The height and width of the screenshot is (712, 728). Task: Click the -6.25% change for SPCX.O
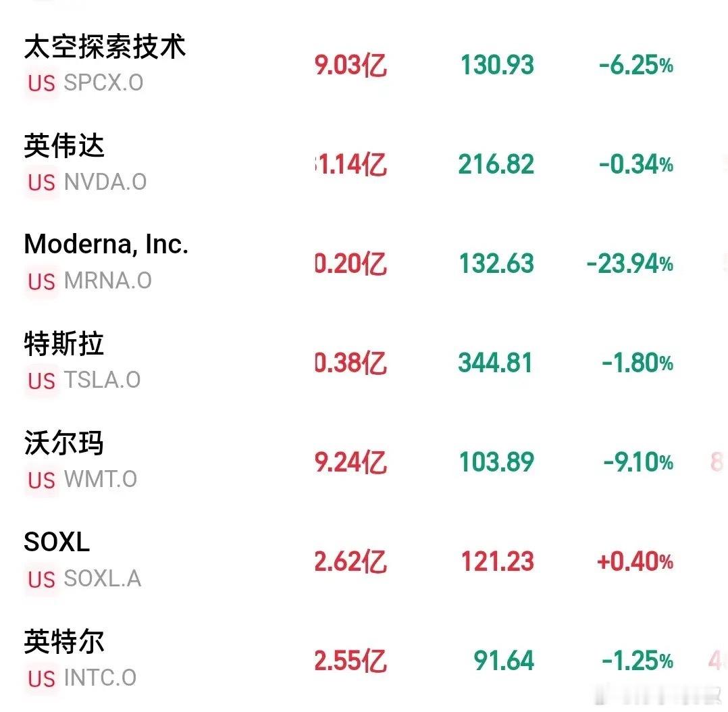(636, 65)
